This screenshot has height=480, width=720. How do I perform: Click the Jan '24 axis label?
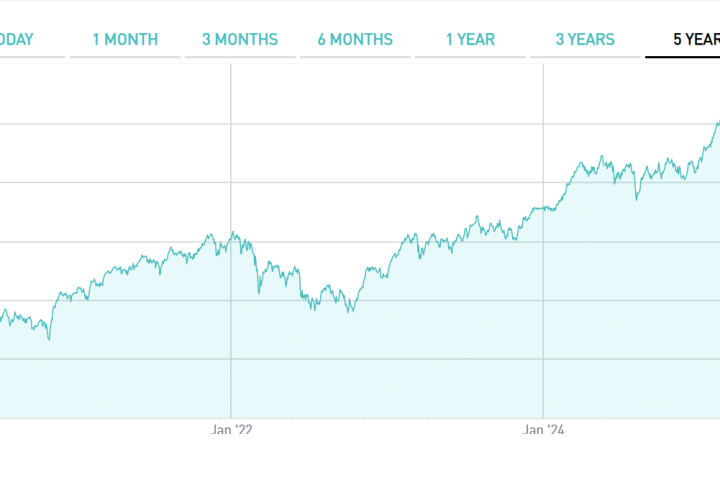543,429
